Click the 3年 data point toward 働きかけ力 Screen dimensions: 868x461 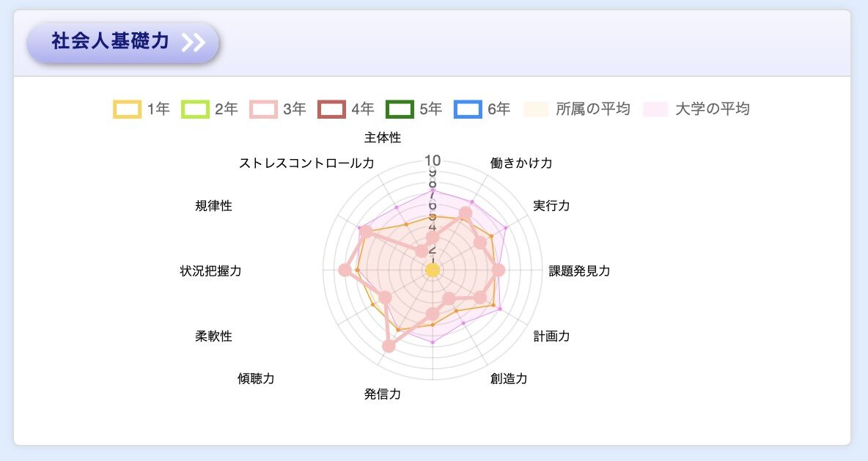[x=465, y=213]
